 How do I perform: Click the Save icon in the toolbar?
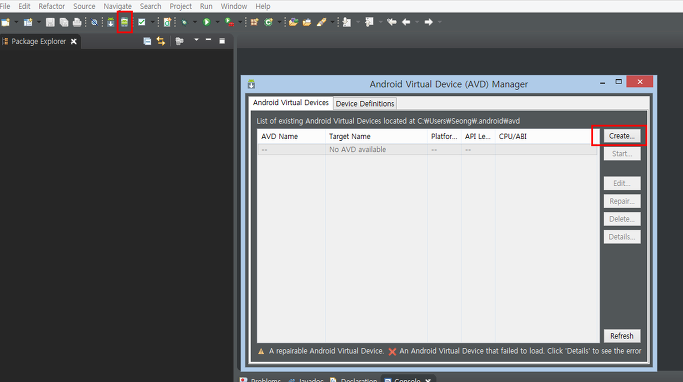click(50, 22)
